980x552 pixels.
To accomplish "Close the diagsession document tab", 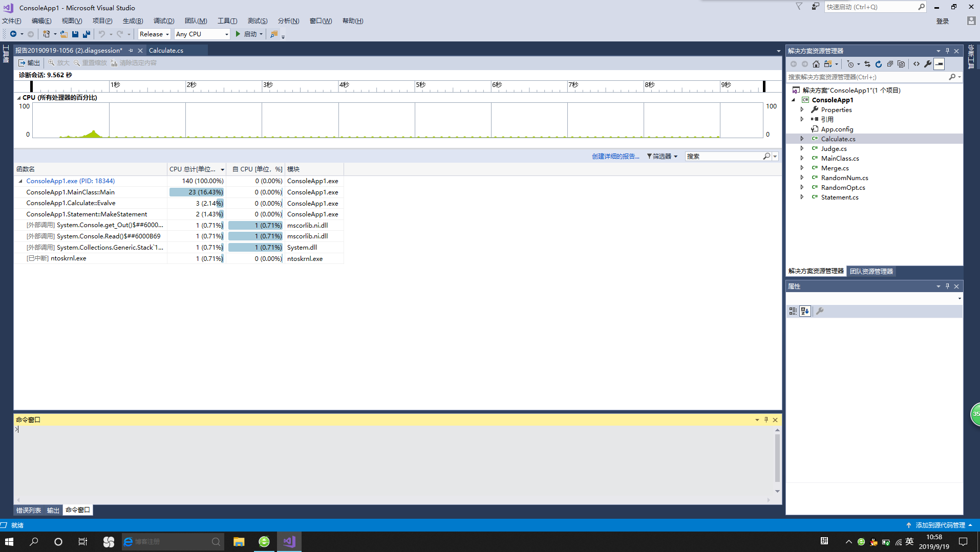I will 140,50.
